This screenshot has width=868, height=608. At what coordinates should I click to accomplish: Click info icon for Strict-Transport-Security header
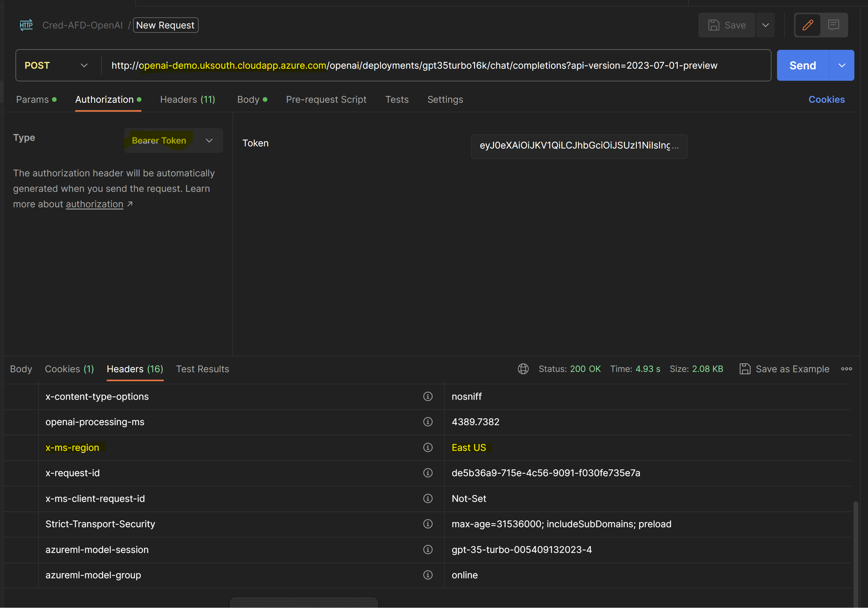click(428, 524)
